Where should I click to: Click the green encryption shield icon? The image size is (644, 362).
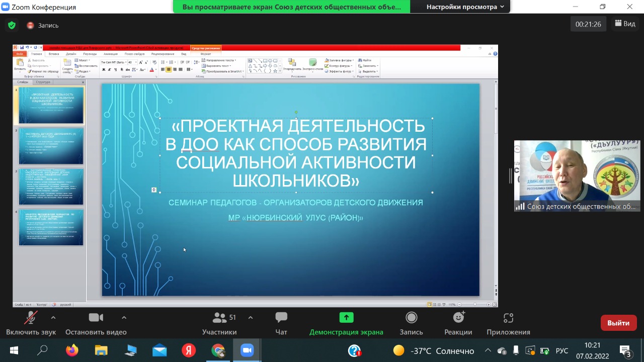pos(12,25)
